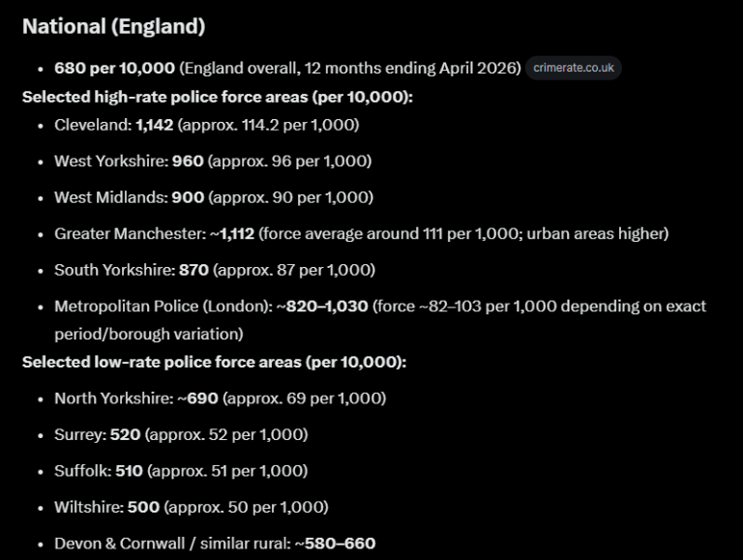The height and width of the screenshot is (560, 743).
Task: Select the Wiltshire 500 list entry
Action: (192, 508)
